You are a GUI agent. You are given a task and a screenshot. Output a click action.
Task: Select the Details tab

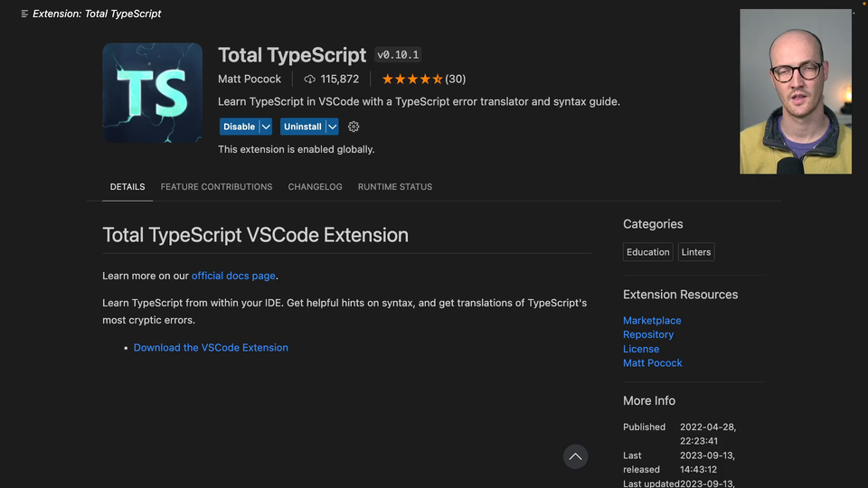tap(127, 187)
